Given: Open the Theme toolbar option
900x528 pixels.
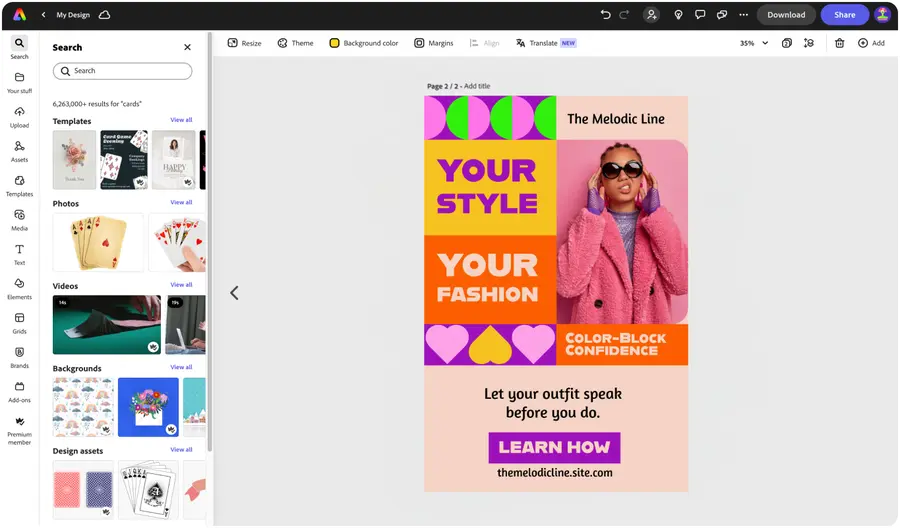Looking at the screenshot, I should (x=296, y=43).
